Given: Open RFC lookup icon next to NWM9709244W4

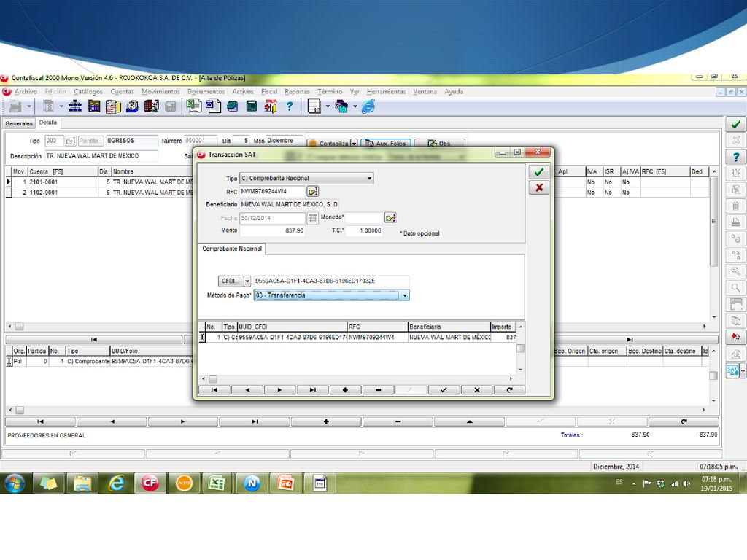Looking at the screenshot, I should coord(312,192).
